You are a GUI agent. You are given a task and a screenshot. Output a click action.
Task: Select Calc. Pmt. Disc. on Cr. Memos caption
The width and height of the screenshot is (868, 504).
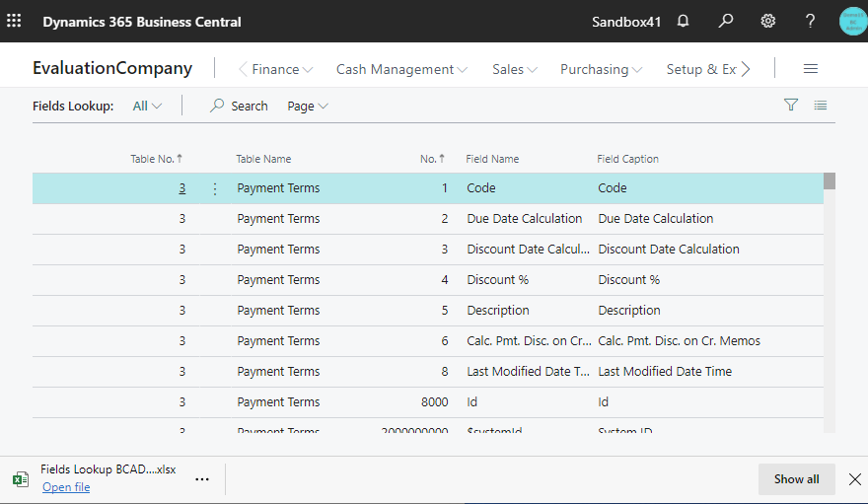[x=680, y=341]
